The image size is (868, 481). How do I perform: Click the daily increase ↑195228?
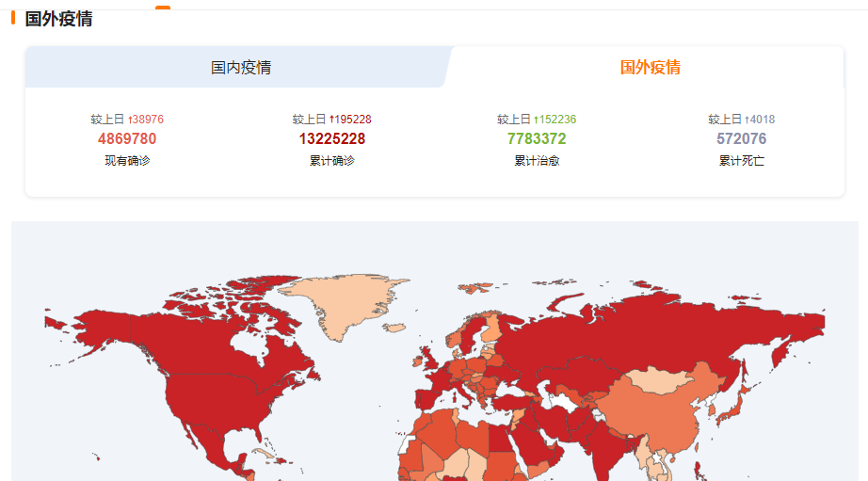350,120
